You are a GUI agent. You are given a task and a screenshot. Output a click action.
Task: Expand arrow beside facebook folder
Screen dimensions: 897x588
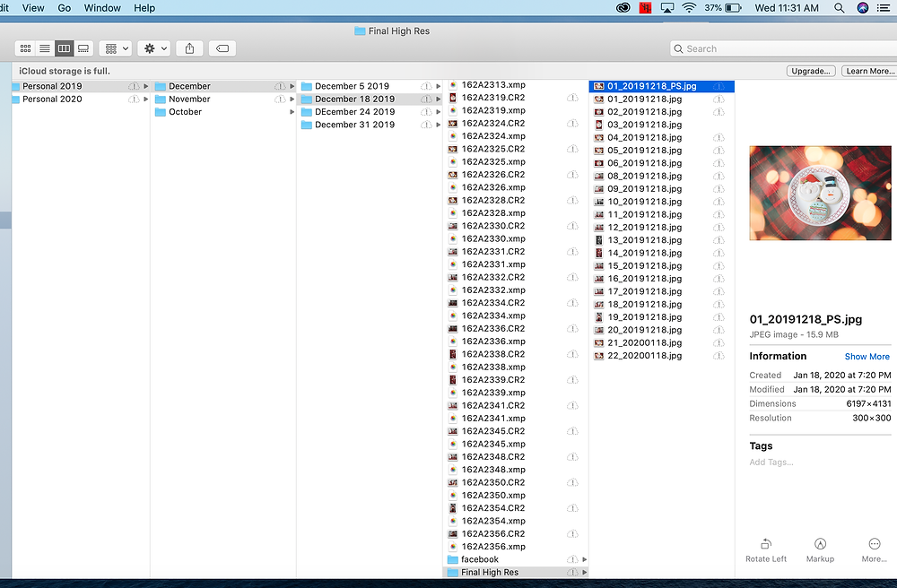click(x=585, y=559)
